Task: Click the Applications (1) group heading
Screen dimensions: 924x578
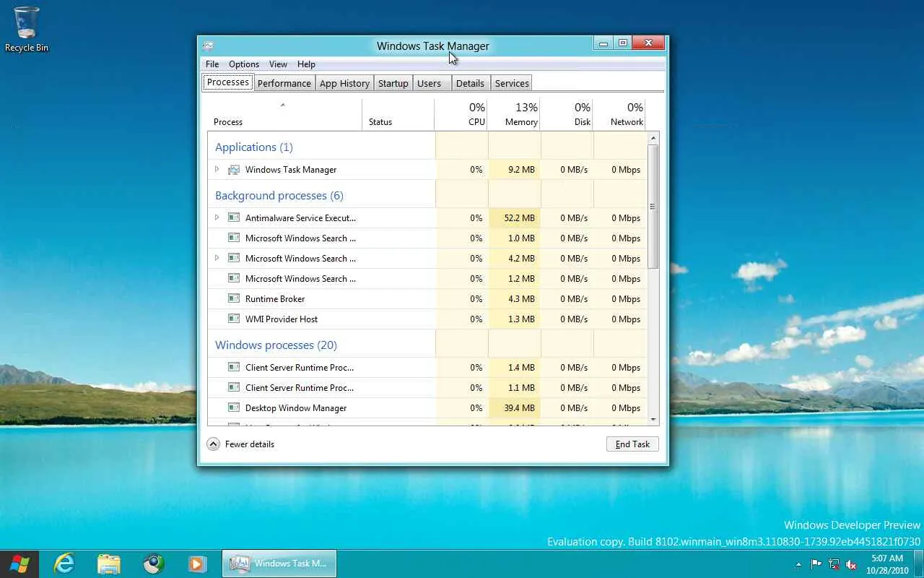Action: coord(254,147)
